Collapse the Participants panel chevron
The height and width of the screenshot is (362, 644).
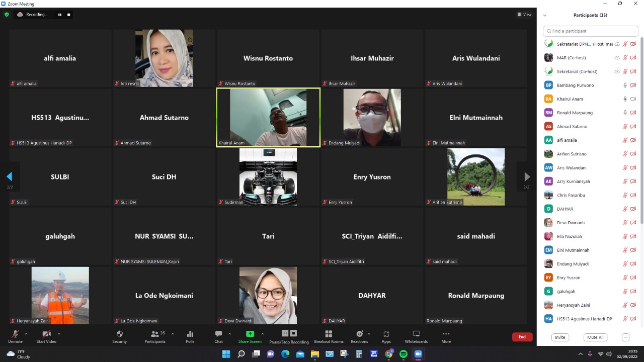[x=544, y=16]
